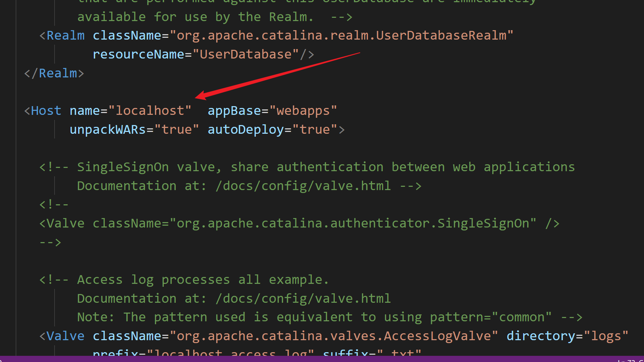Click the "org.apache.catalina.realm.UserDatabaseRealm" value
The image size is (644, 362).
tap(342, 36)
